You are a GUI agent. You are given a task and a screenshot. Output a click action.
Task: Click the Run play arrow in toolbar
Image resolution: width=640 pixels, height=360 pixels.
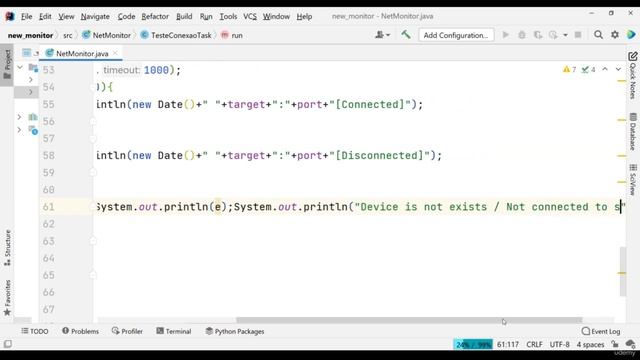(506, 35)
